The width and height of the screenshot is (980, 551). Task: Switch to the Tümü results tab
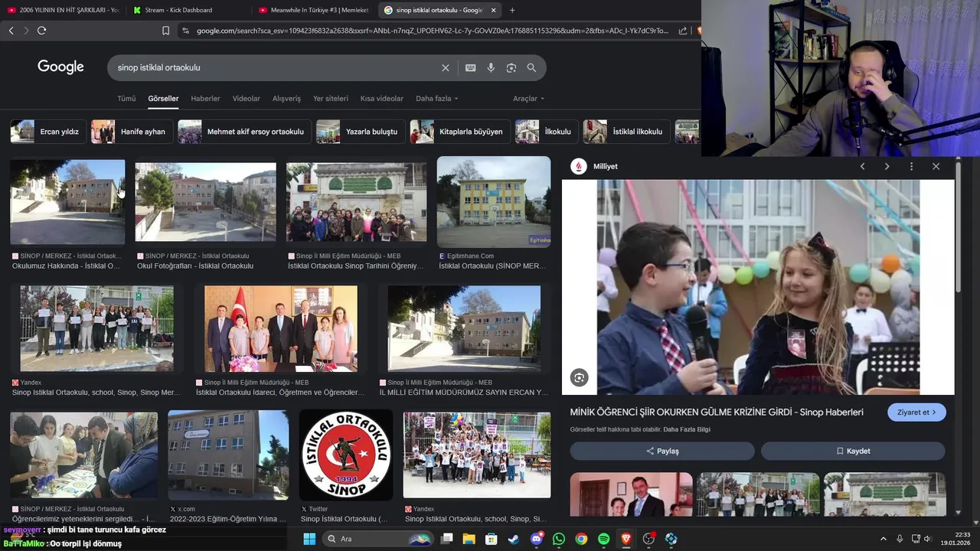[x=126, y=99]
